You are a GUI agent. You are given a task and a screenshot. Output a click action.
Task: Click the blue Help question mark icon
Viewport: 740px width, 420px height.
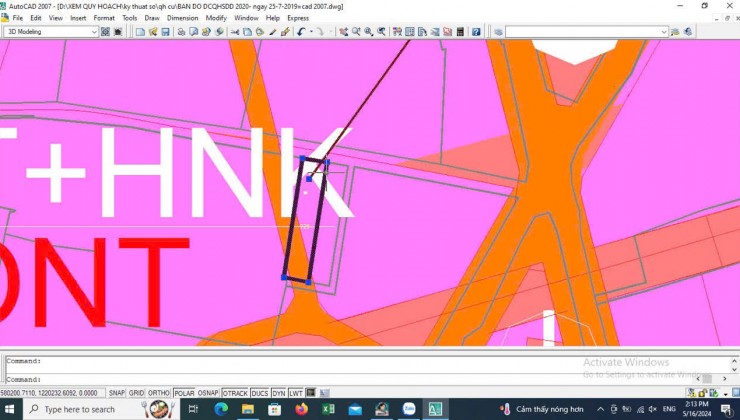(x=476, y=32)
